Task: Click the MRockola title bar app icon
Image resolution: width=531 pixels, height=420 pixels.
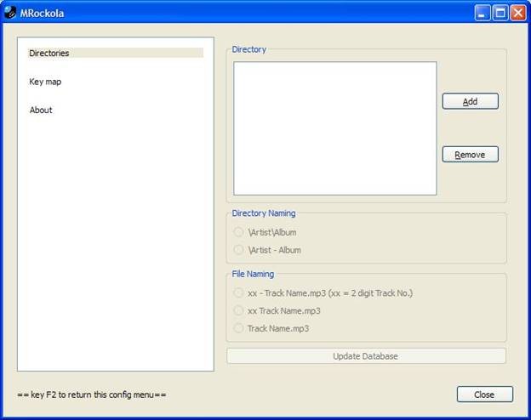Action: 10,13
